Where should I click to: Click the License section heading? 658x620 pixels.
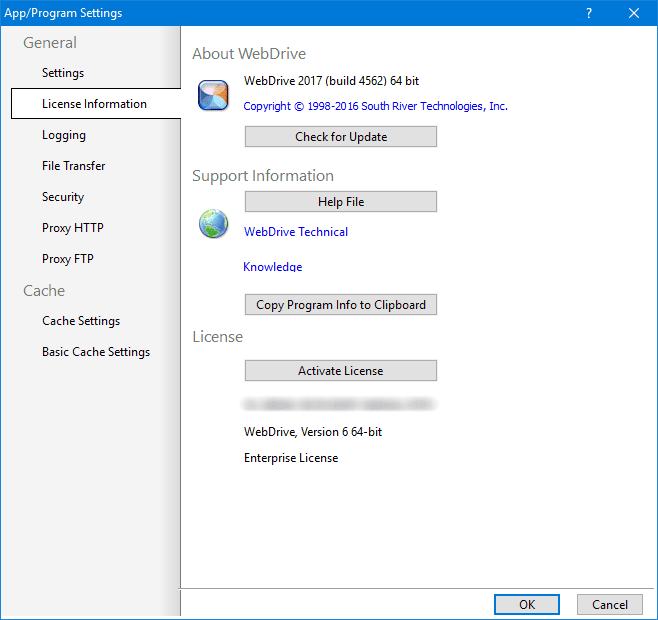click(x=218, y=337)
